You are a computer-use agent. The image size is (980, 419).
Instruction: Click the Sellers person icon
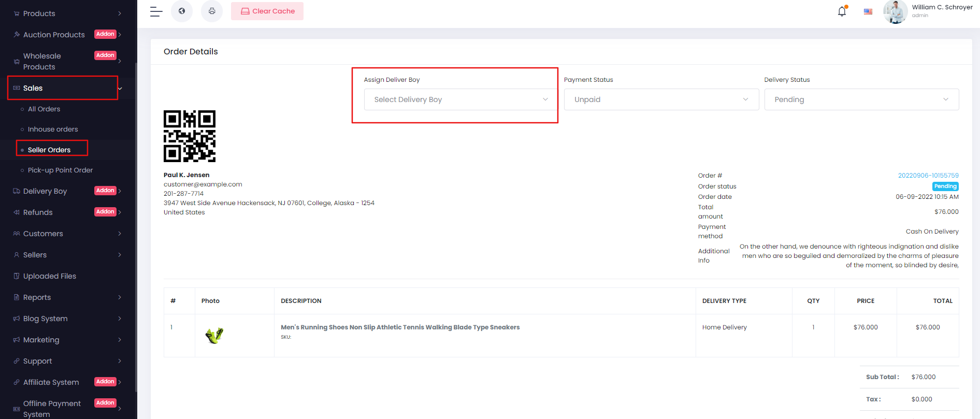point(17,255)
